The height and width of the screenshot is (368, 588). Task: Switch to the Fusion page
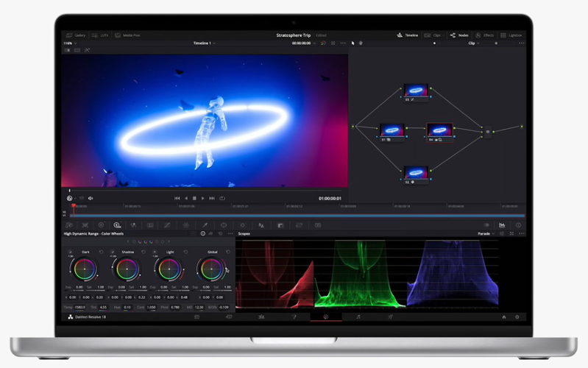[294, 317]
